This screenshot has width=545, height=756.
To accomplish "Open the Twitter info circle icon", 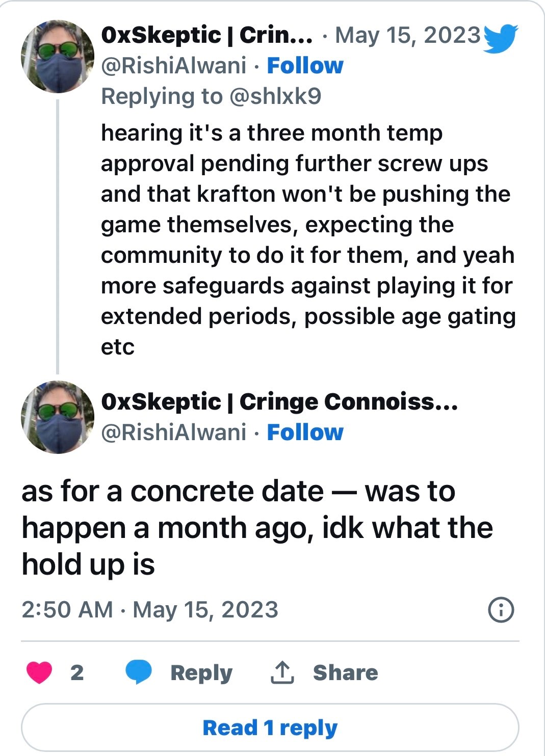I will pyautogui.click(x=501, y=609).
